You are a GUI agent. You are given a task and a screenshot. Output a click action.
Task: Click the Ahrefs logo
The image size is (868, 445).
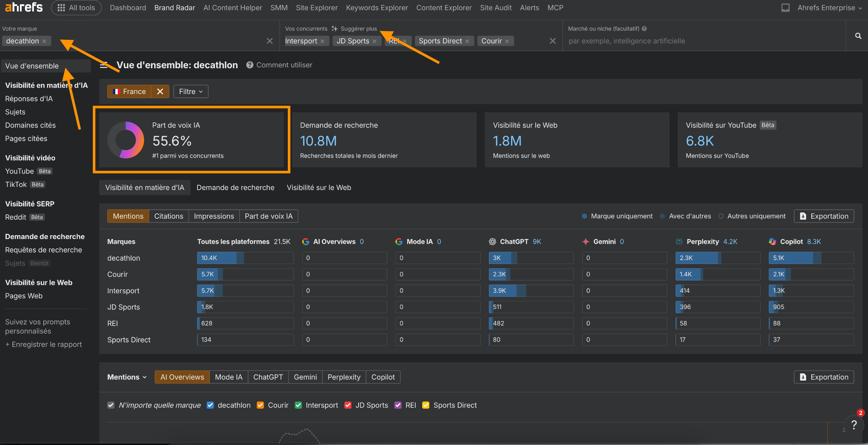coord(24,8)
